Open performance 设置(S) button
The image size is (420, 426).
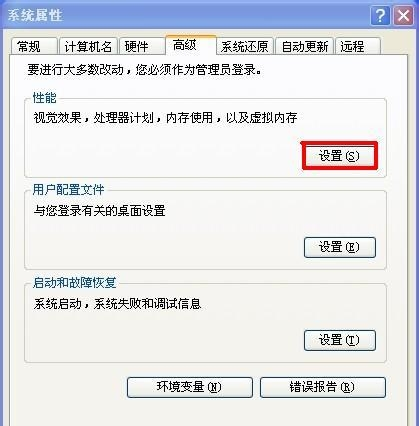[340, 156]
